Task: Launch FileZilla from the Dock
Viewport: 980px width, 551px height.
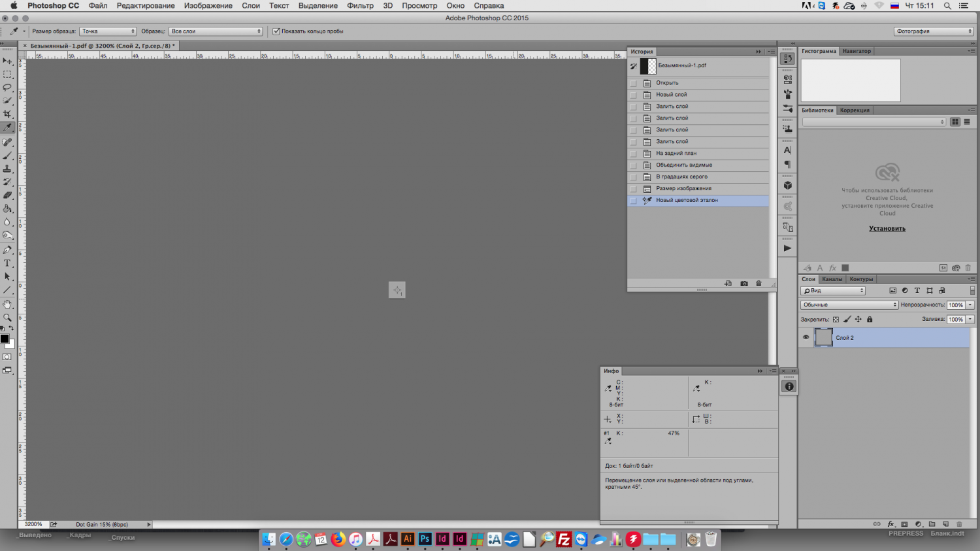Action: [x=564, y=539]
